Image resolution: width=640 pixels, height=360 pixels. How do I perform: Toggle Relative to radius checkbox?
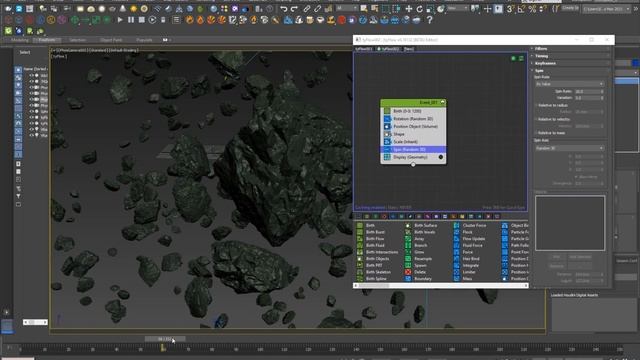tap(536, 105)
